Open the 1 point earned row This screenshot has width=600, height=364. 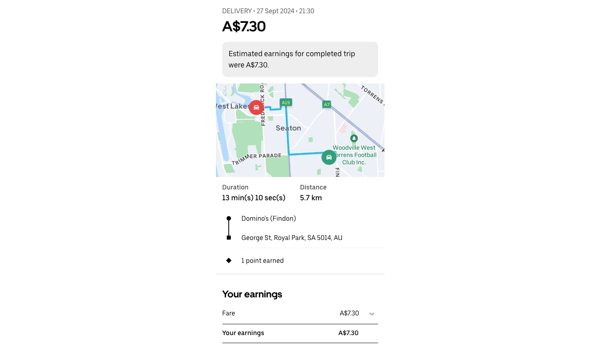[x=300, y=260]
